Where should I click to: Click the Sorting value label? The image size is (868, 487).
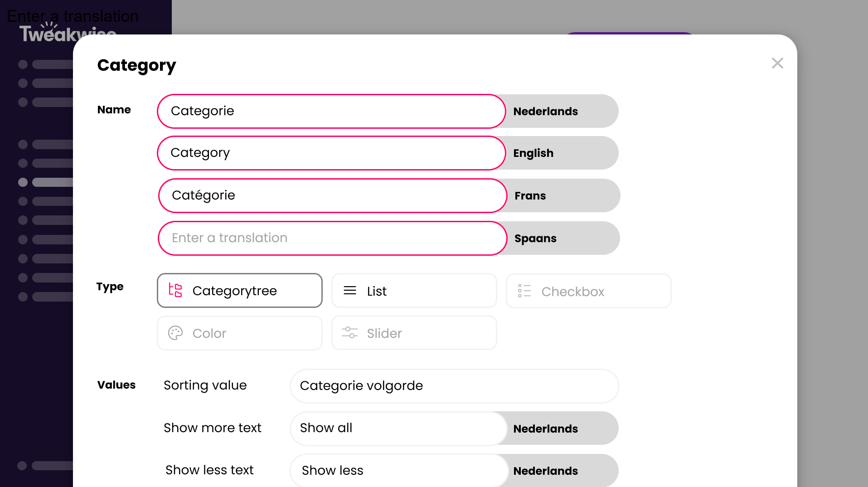(205, 385)
